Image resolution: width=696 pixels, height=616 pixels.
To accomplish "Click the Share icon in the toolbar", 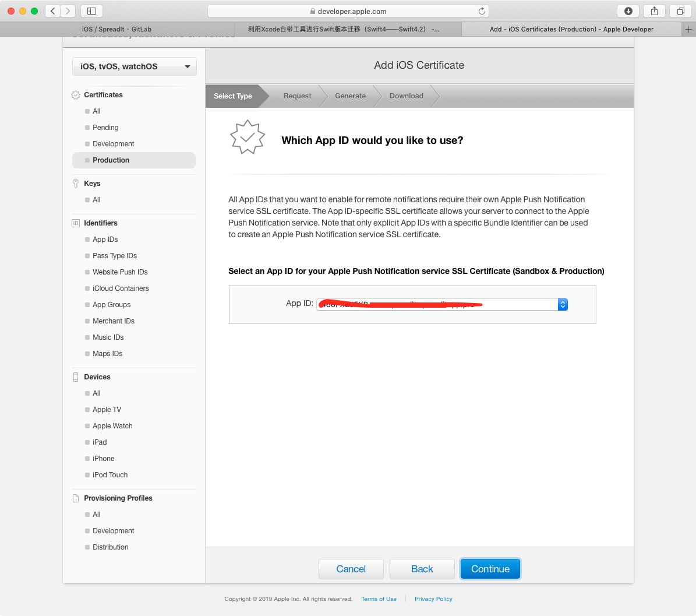I will click(x=654, y=11).
